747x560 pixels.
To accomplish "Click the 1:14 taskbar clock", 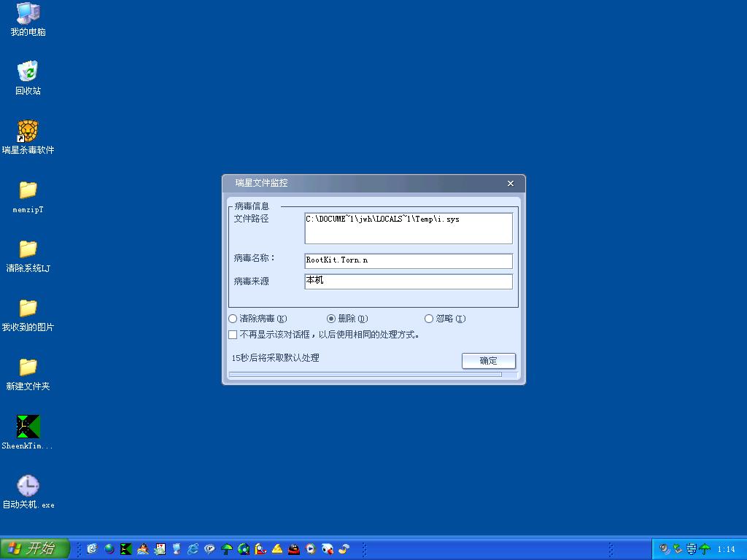I will pos(726,549).
